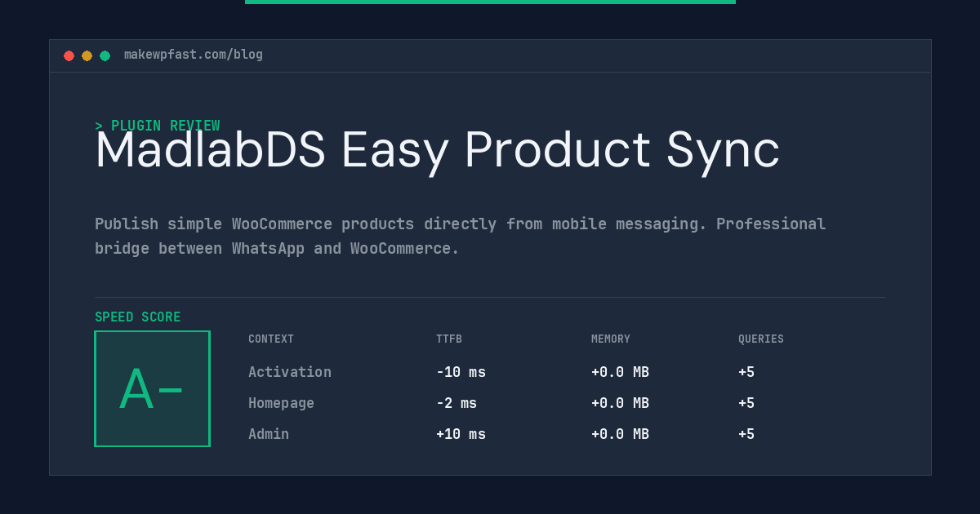Click the MadlabDS Easy Product Sync title
The width and height of the screenshot is (980, 514).
437,150
